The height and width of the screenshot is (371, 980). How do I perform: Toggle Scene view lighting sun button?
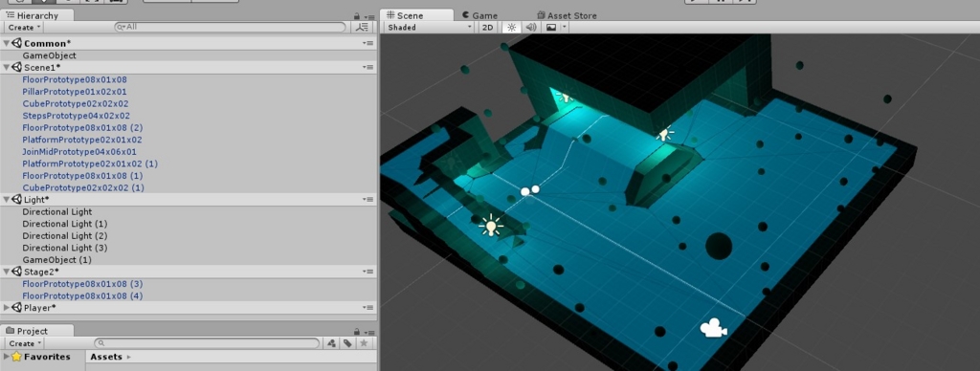[512, 28]
